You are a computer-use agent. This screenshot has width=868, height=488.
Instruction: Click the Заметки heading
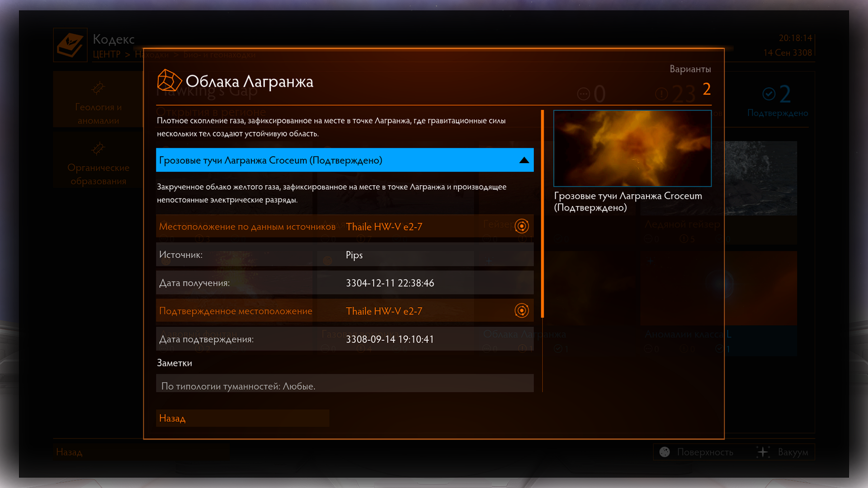point(175,363)
